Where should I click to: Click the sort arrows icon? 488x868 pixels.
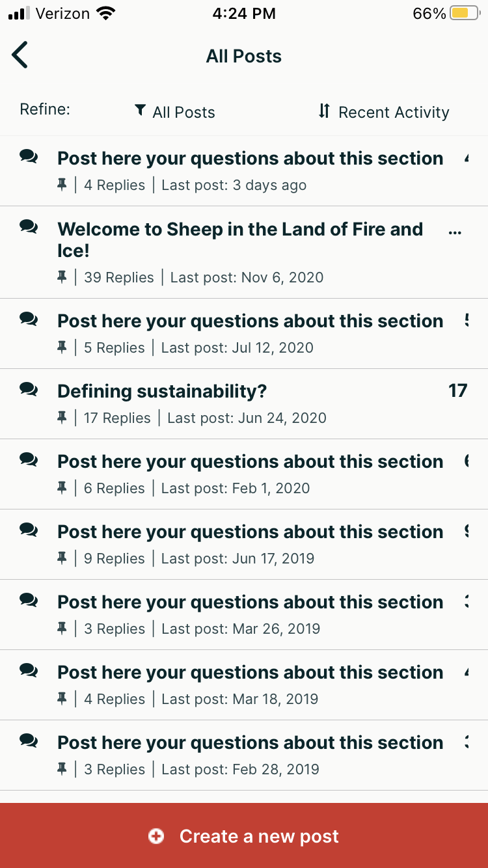click(x=324, y=111)
